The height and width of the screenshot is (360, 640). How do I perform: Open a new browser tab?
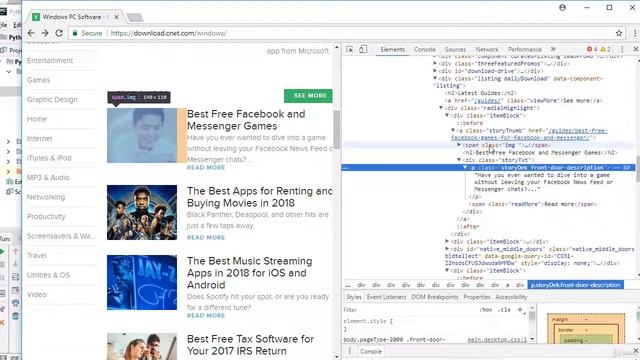(x=135, y=17)
